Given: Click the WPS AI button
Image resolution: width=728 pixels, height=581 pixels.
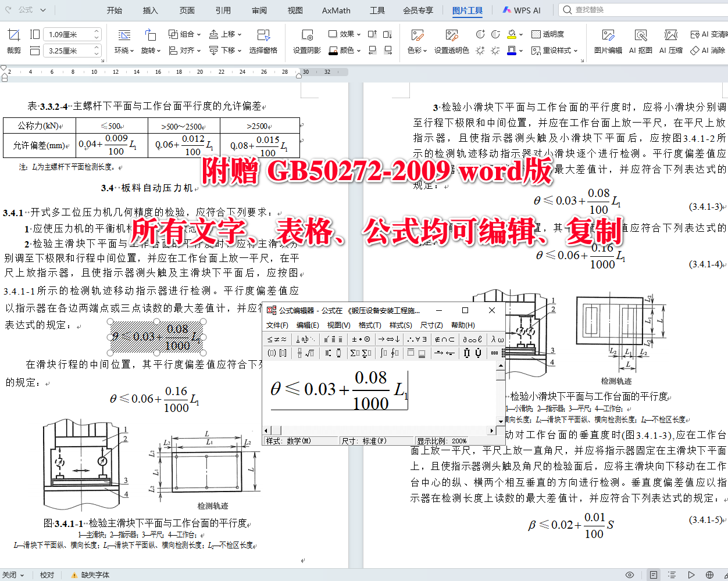Looking at the screenshot, I should (x=522, y=10).
